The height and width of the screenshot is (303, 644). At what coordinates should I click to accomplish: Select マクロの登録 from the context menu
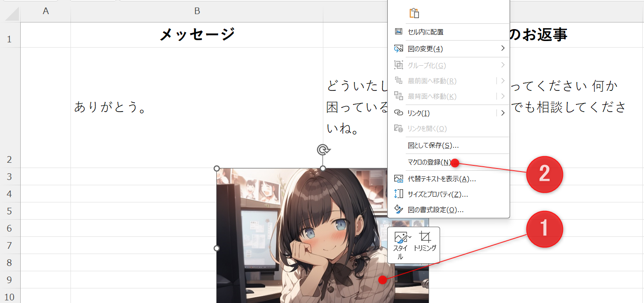429,162
